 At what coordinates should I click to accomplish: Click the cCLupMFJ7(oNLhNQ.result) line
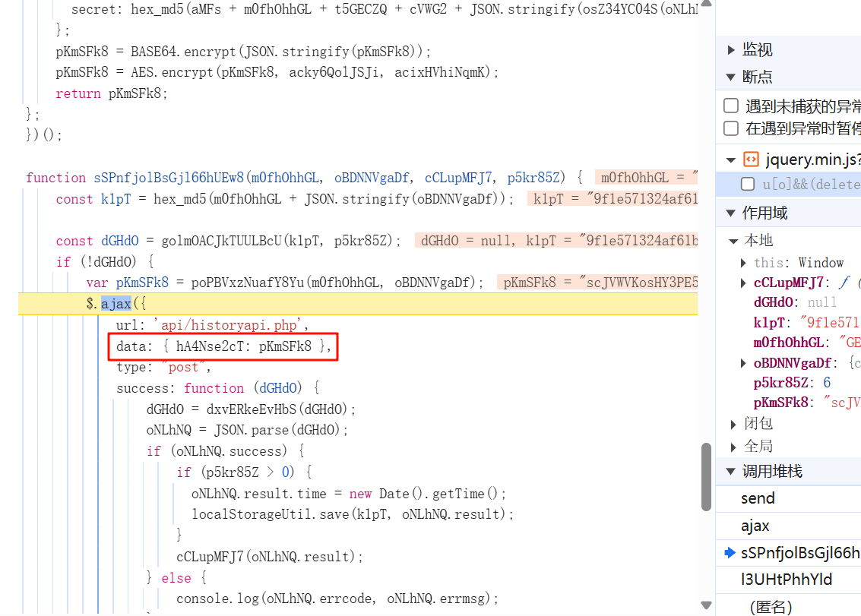(270, 557)
